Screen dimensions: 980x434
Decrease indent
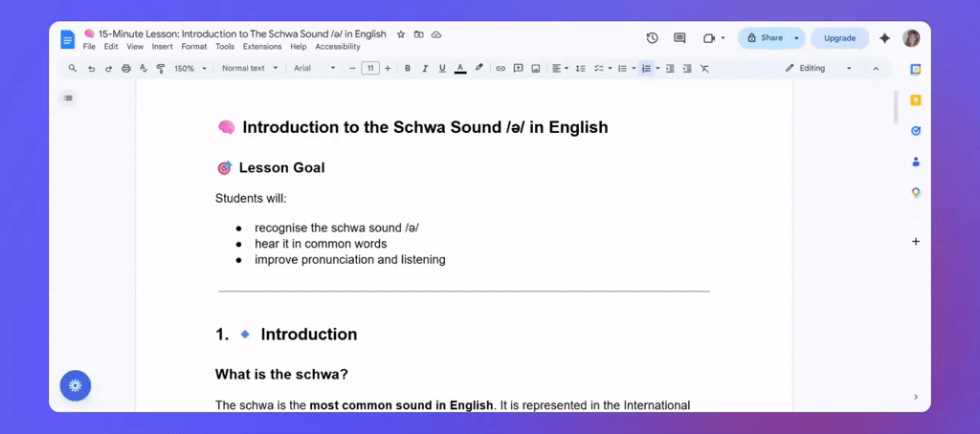point(670,68)
